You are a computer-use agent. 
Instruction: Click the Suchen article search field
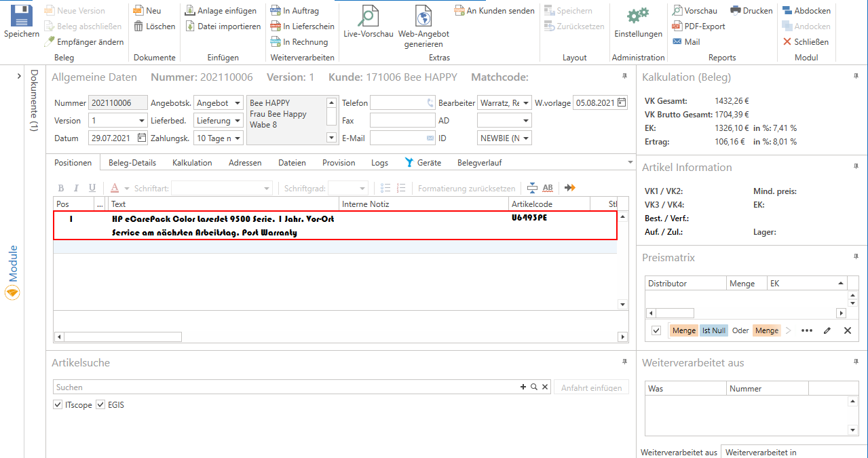(285, 387)
